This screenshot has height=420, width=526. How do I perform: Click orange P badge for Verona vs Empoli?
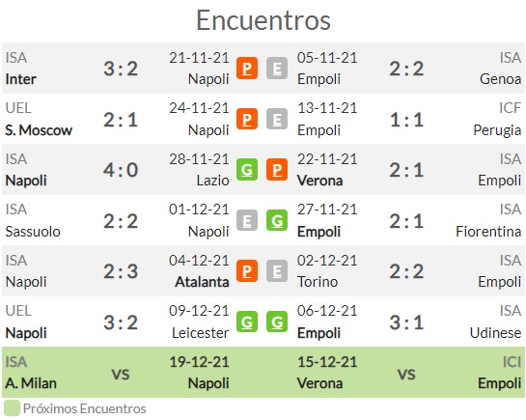(277, 170)
